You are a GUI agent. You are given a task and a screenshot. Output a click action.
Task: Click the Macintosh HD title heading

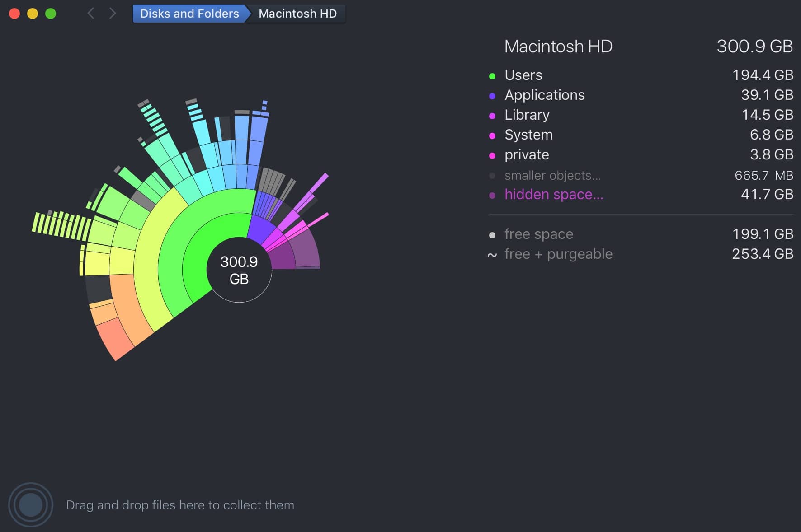coord(558,46)
